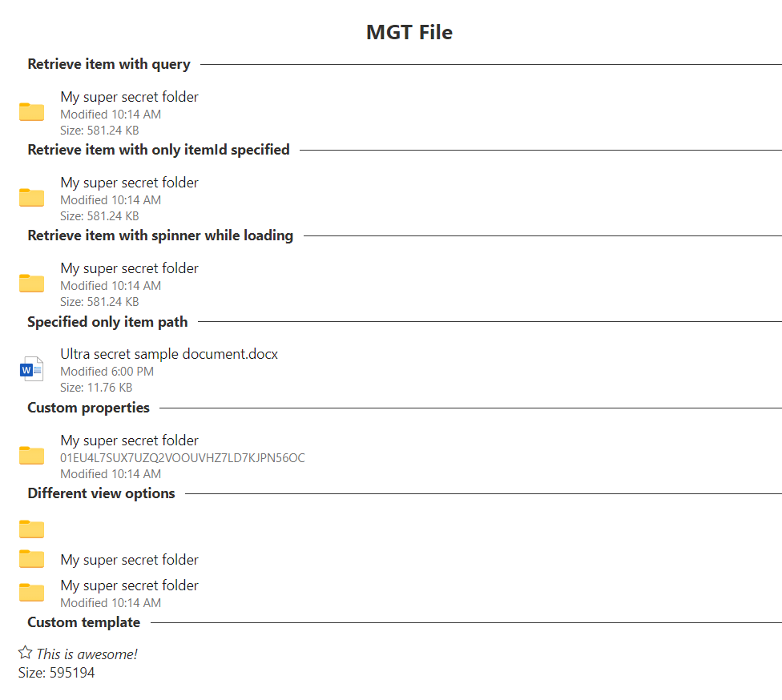
Task: Select folder name under itemId specified heading
Action: [129, 183]
